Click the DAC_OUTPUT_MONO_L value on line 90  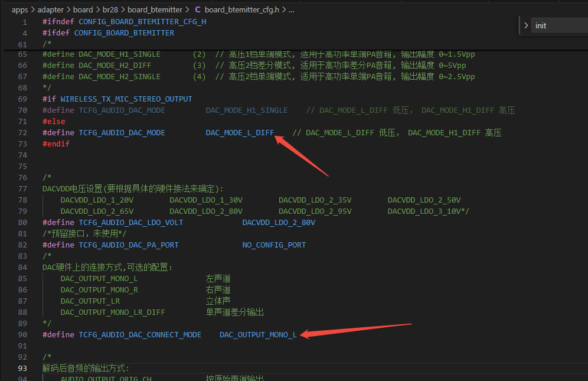point(259,335)
